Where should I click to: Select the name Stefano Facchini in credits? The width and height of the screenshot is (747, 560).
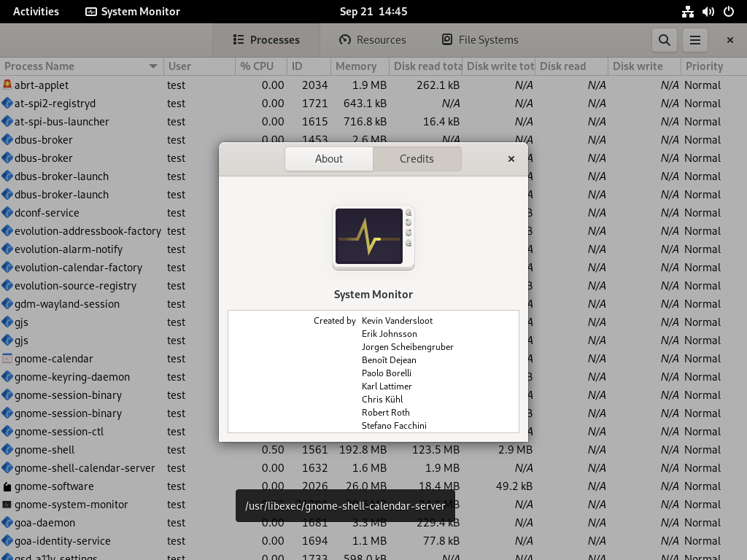click(394, 426)
